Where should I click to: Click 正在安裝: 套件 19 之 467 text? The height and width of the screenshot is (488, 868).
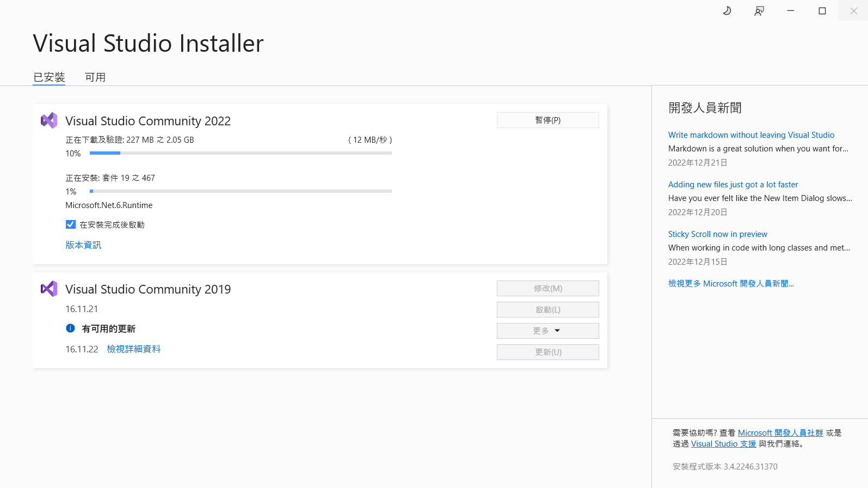(x=110, y=178)
